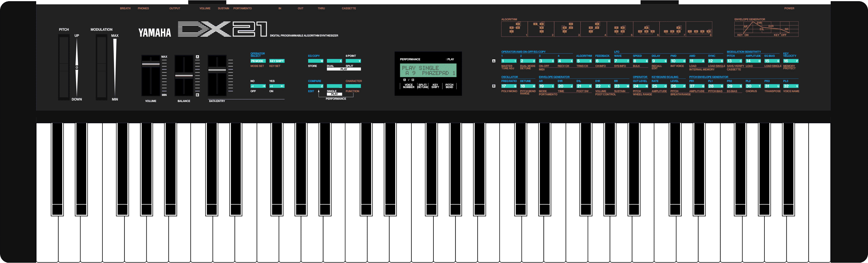Click the envelope generator curve diagram

tap(766, 29)
